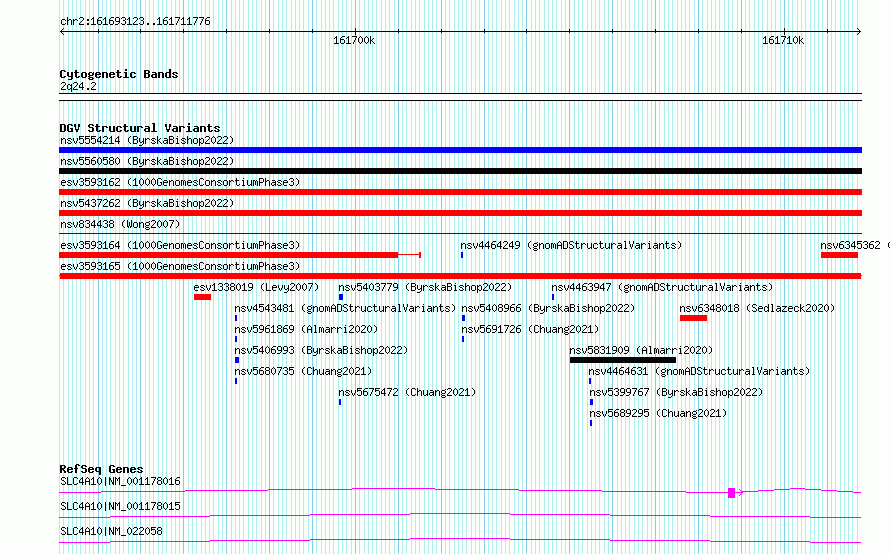Screen dimensions: 890x554
Task: Click nsv5680735 (Chuang2021) label
Action: pyautogui.click(x=303, y=371)
